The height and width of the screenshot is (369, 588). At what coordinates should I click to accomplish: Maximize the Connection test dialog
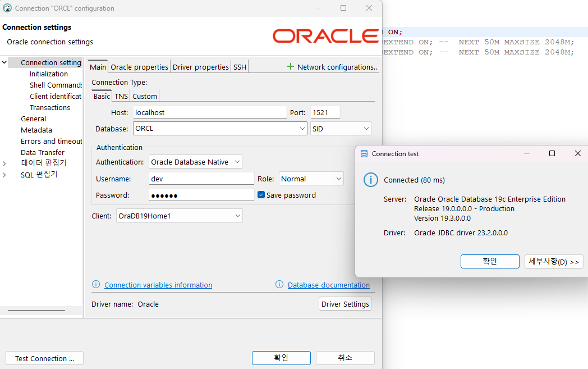click(552, 153)
